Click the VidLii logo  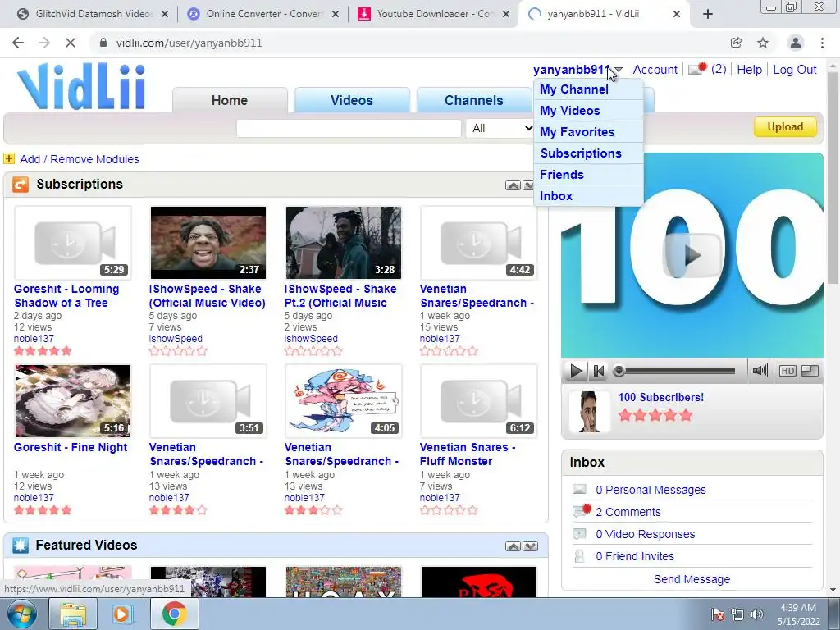coord(81,86)
